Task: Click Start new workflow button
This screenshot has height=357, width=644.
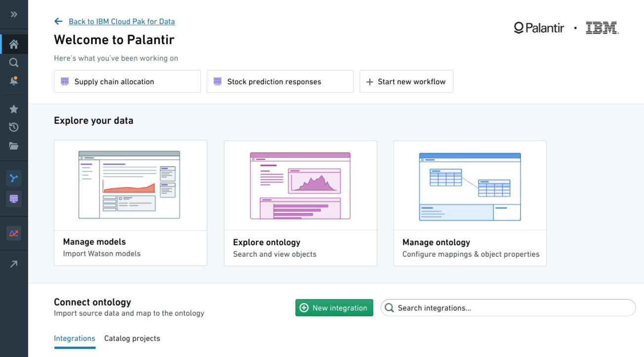Action: (x=406, y=82)
